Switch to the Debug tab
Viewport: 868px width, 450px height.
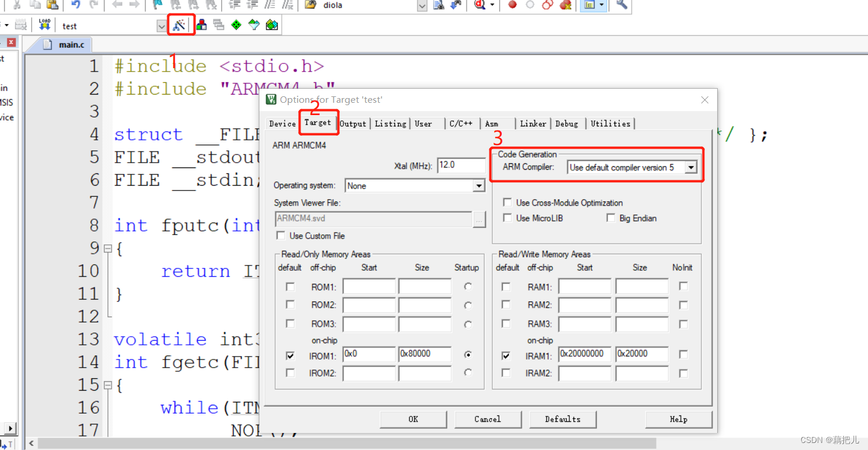(x=566, y=123)
